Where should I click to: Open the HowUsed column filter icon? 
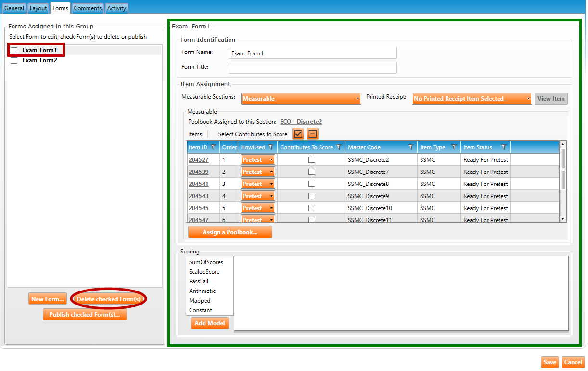(x=271, y=147)
